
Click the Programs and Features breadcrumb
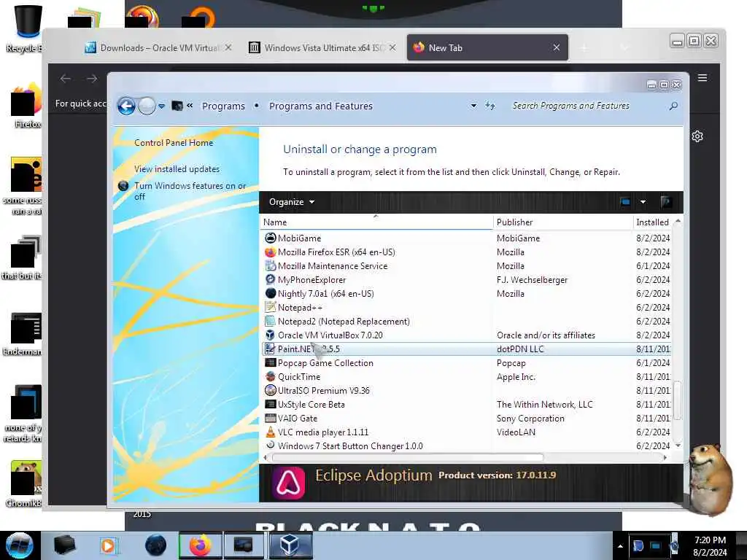[321, 106]
